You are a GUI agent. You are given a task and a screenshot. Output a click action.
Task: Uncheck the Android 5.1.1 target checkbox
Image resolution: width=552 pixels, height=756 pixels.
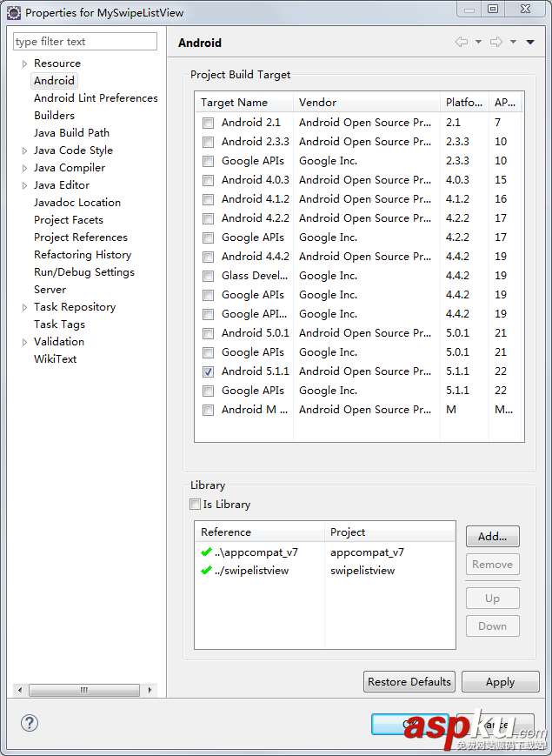click(208, 371)
